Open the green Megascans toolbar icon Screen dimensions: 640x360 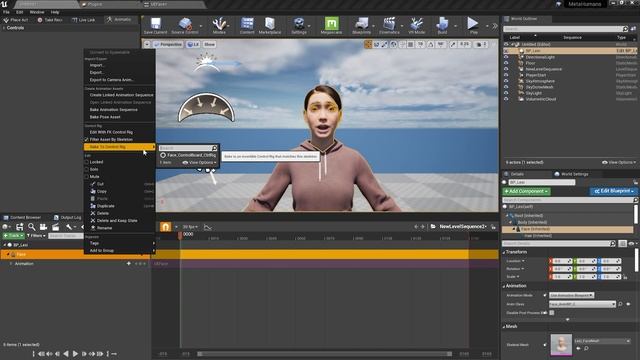point(331,24)
